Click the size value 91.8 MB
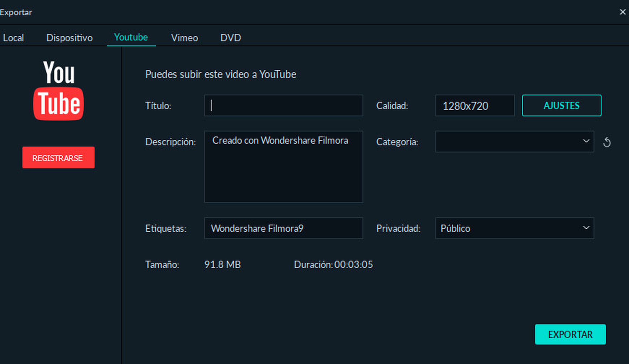This screenshot has height=364, width=629. point(222,265)
